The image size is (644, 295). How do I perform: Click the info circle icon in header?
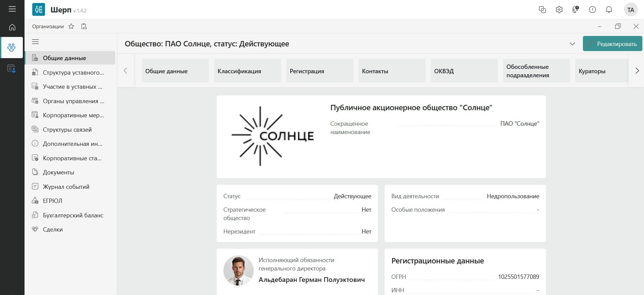pyautogui.click(x=592, y=10)
